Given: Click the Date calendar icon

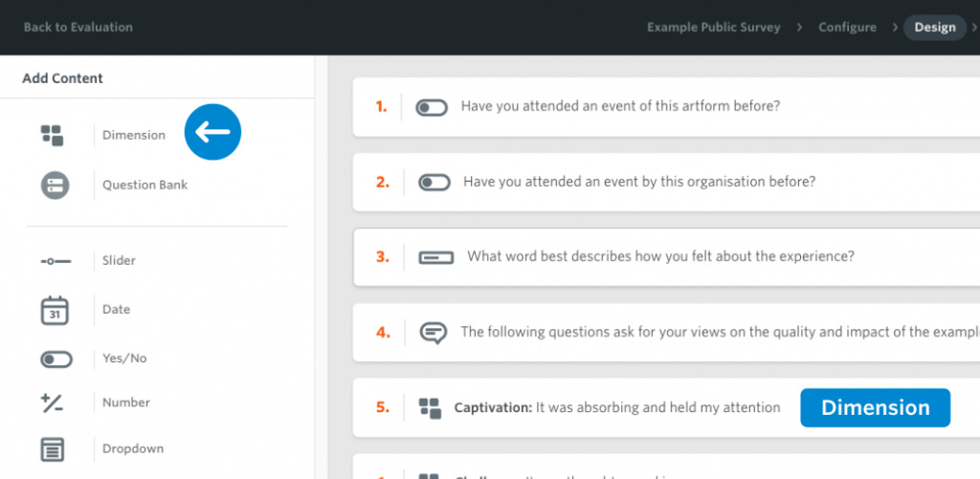Looking at the screenshot, I should pos(55,311).
